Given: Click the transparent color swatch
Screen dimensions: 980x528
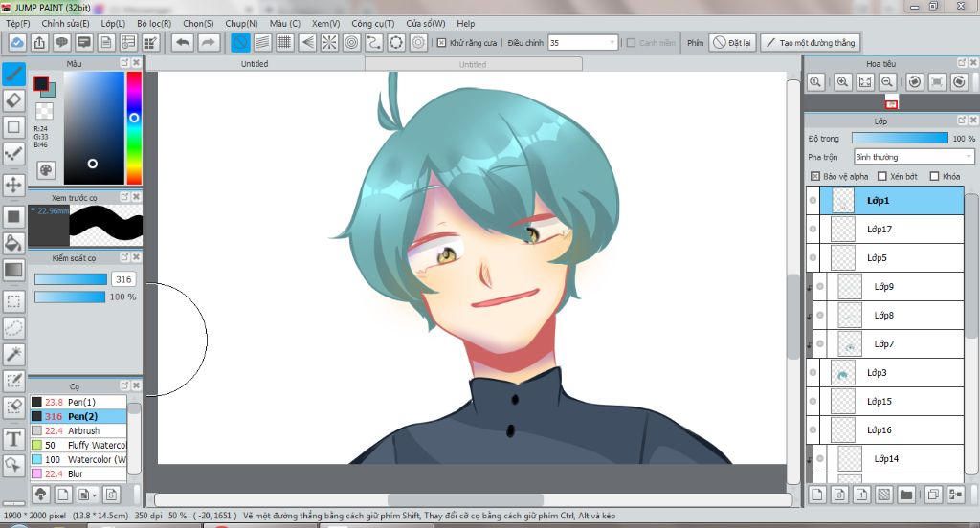Looking at the screenshot, I should point(44,111).
